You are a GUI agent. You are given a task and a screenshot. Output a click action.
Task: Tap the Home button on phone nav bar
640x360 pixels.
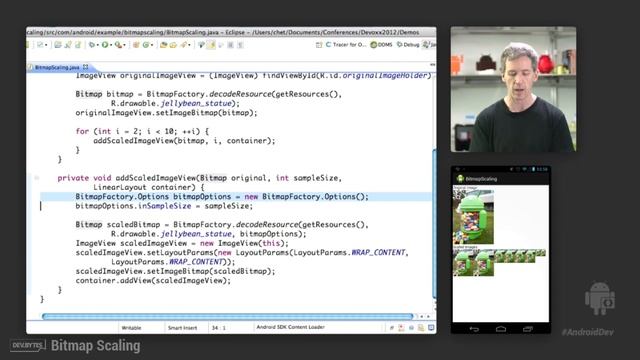click(x=501, y=329)
